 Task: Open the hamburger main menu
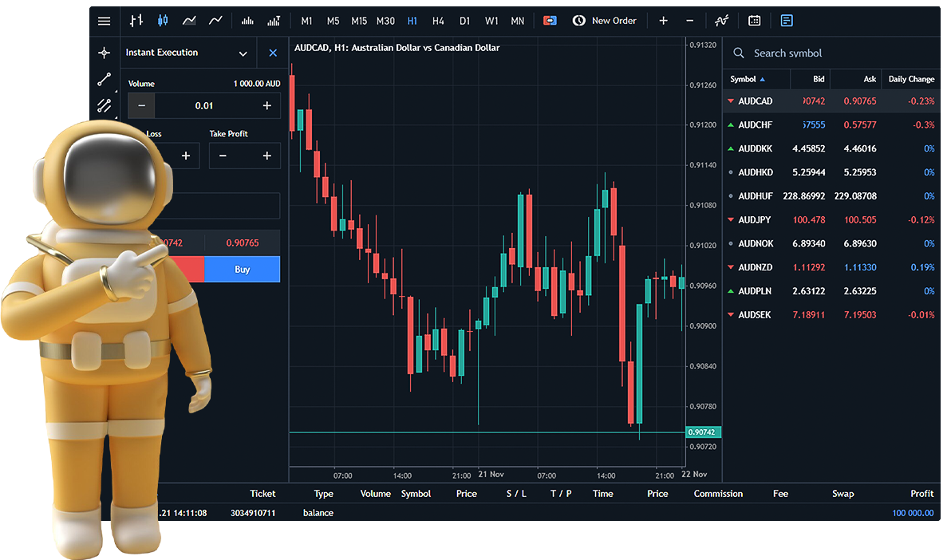click(104, 21)
